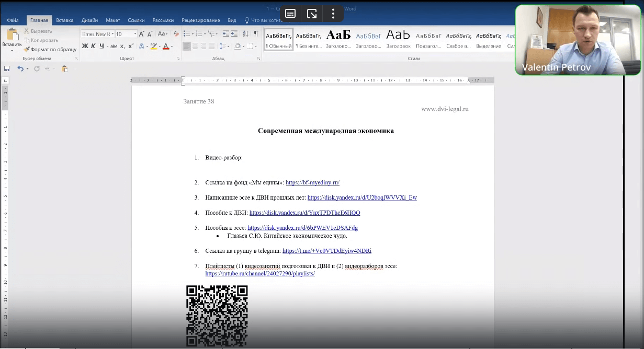This screenshot has width=644, height=349.
Task: Open the disk.yandex.ru/d/U2boqlWVVXi_Ew link
Action: click(x=362, y=197)
